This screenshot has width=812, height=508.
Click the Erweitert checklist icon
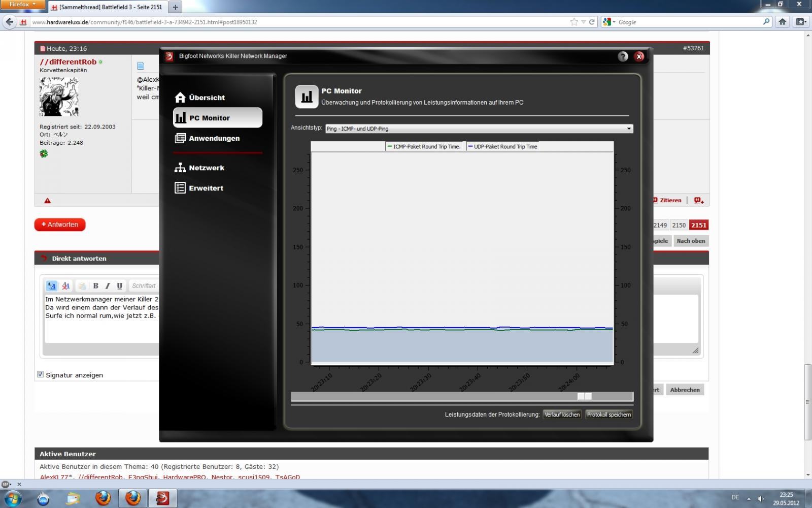[x=180, y=188]
